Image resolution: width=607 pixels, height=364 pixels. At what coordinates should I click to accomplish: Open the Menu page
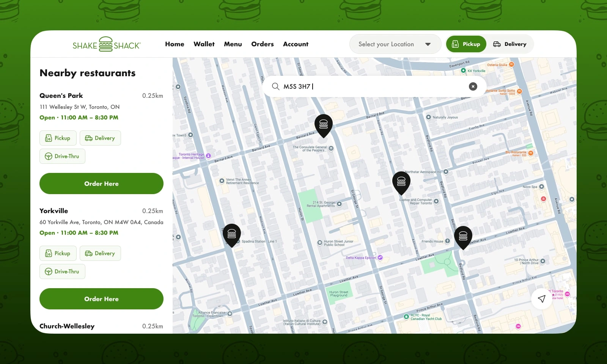click(x=233, y=44)
